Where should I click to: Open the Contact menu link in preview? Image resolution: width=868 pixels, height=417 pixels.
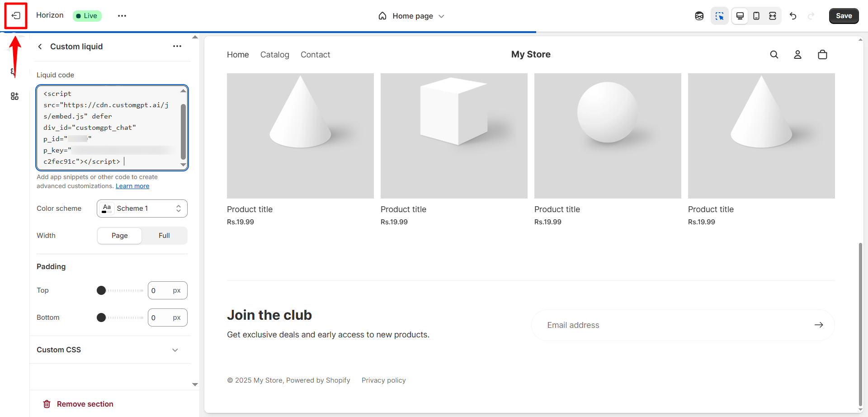(x=316, y=55)
